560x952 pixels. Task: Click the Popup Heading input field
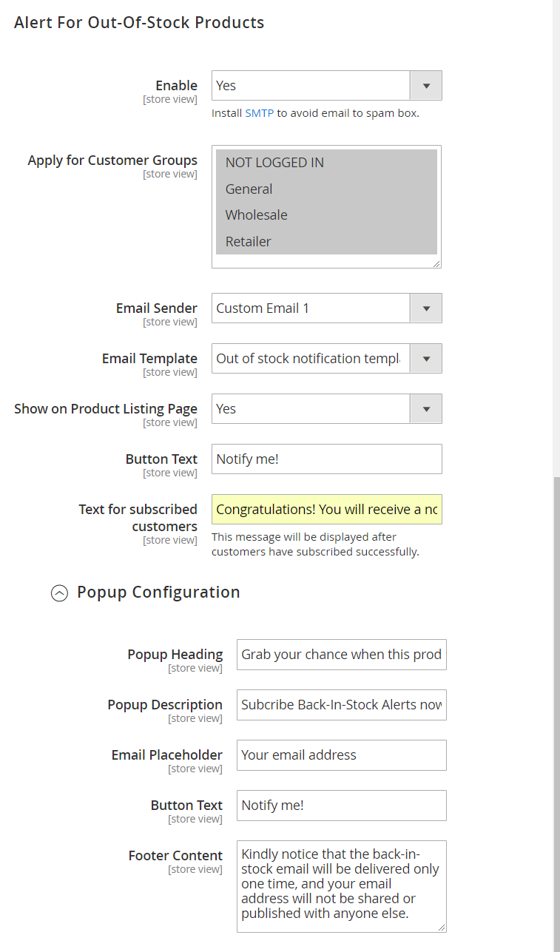click(x=341, y=655)
